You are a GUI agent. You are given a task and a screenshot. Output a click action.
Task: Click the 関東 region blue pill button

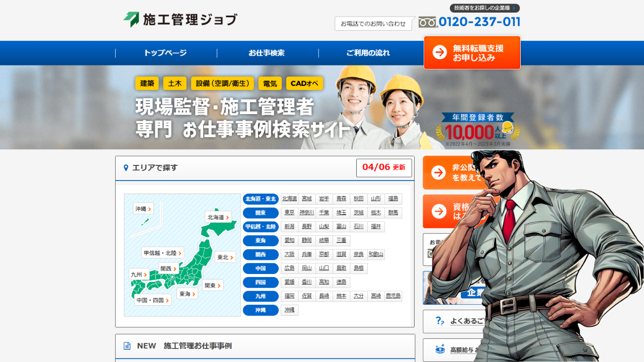[x=260, y=213]
